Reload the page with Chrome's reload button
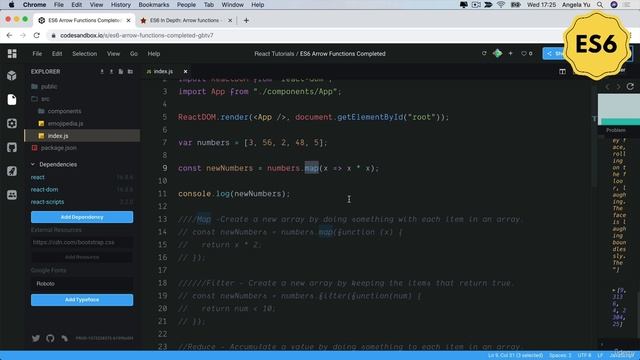The height and width of the screenshot is (360, 640). pyautogui.click(x=37, y=36)
